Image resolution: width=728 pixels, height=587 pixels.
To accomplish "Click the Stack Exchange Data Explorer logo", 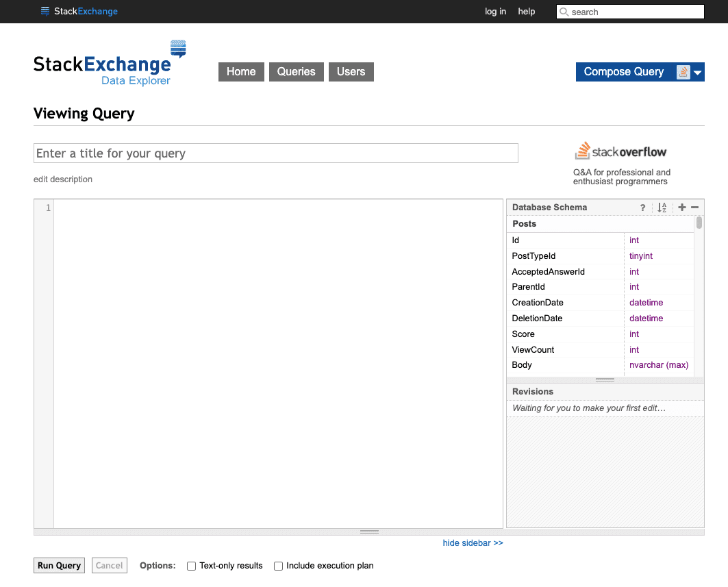I will pyautogui.click(x=110, y=64).
